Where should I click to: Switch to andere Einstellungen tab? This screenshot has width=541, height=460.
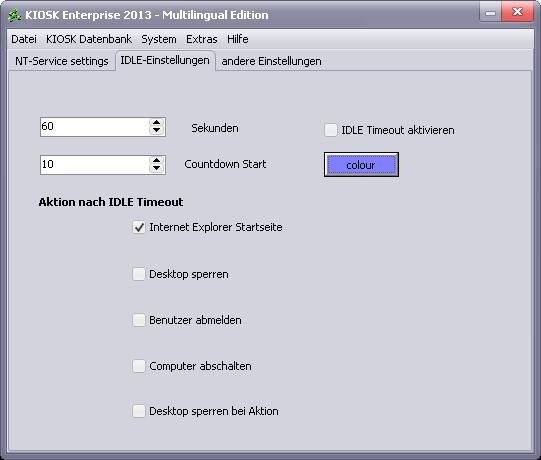point(271,61)
